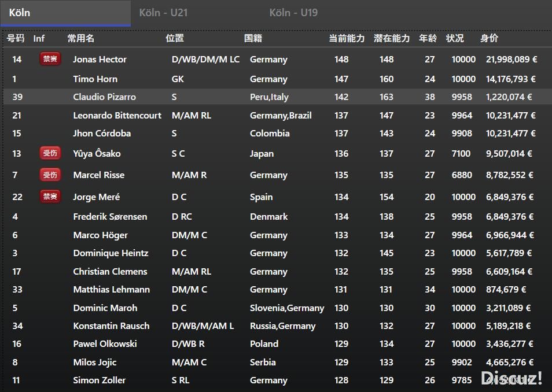Click Leonardo Bittencourt's nationality Germany,Brazil
This screenshot has width=552, height=392.
pyautogui.click(x=281, y=116)
